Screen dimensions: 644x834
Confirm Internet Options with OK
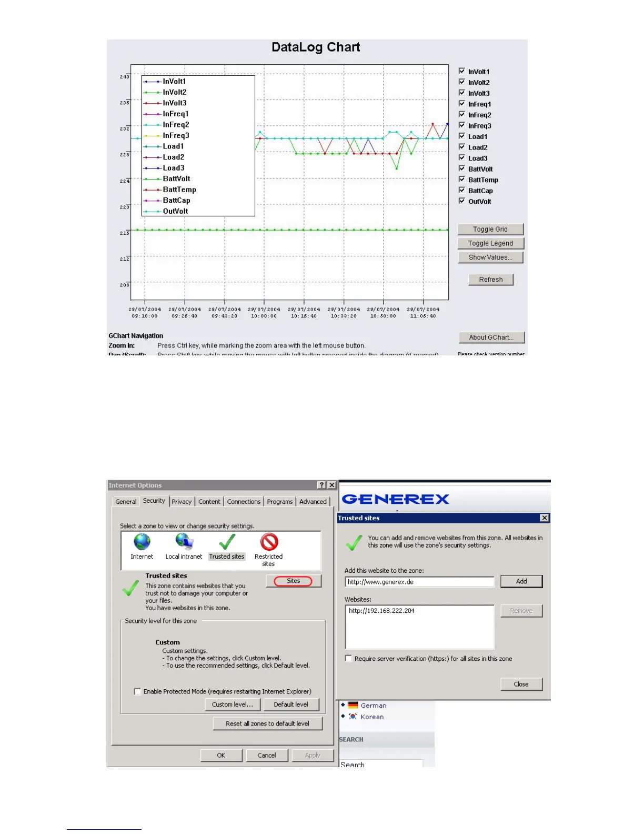pos(221,755)
